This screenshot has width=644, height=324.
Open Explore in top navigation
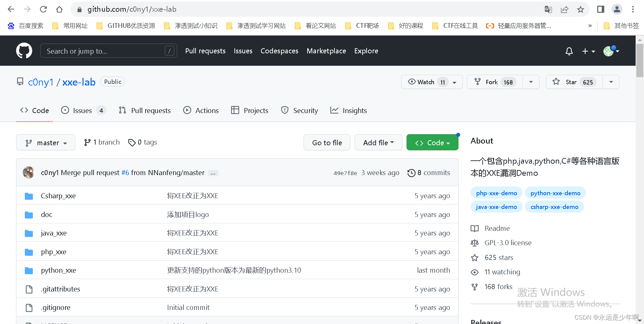[366, 51]
